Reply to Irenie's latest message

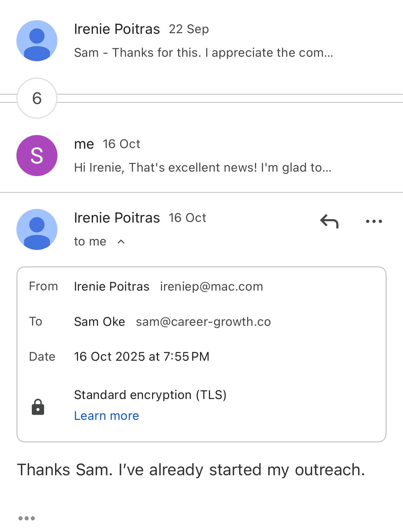pyautogui.click(x=329, y=222)
